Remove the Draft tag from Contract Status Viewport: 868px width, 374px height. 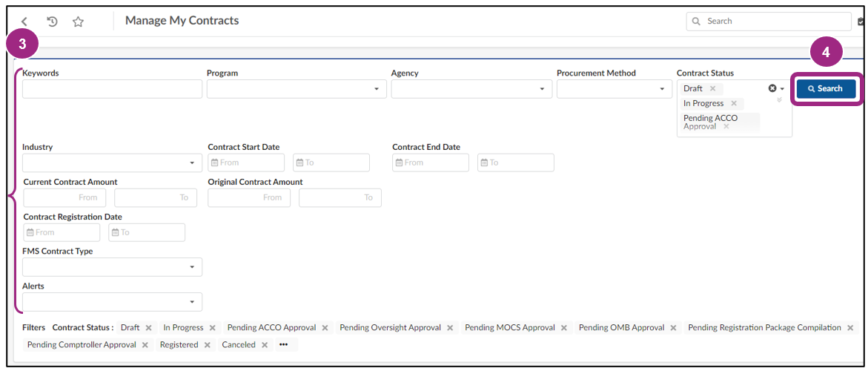tap(713, 88)
